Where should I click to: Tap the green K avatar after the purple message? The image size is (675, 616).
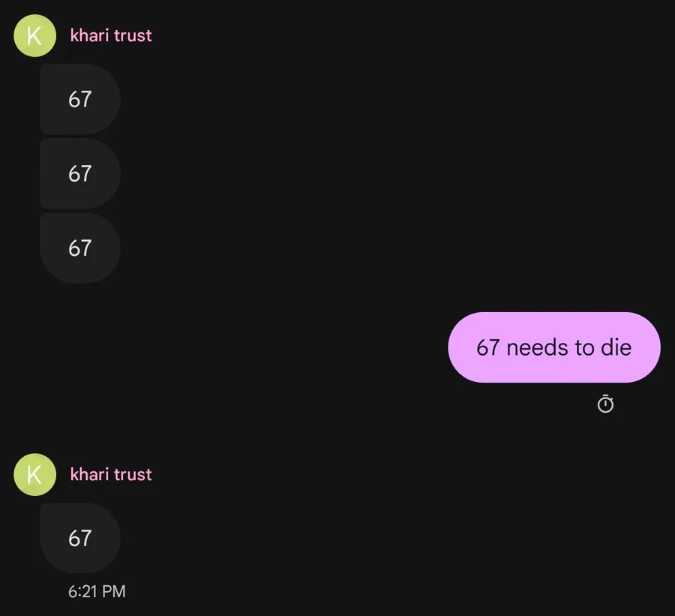pyautogui.click(x=34, y=474)
